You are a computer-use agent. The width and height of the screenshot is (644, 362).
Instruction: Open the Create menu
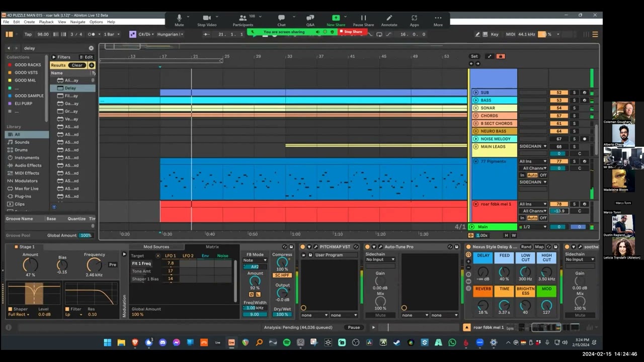(29, 22)
